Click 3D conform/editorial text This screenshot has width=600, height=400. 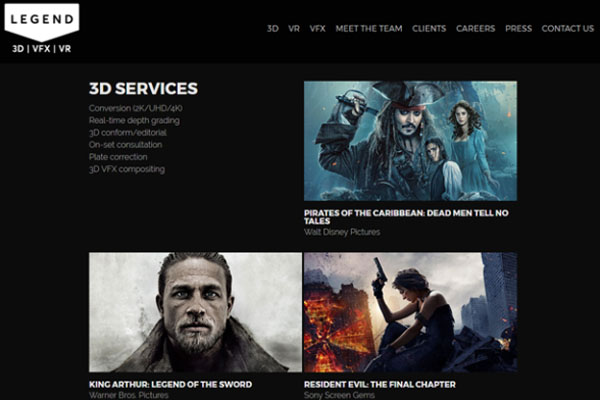coord(128,133)
